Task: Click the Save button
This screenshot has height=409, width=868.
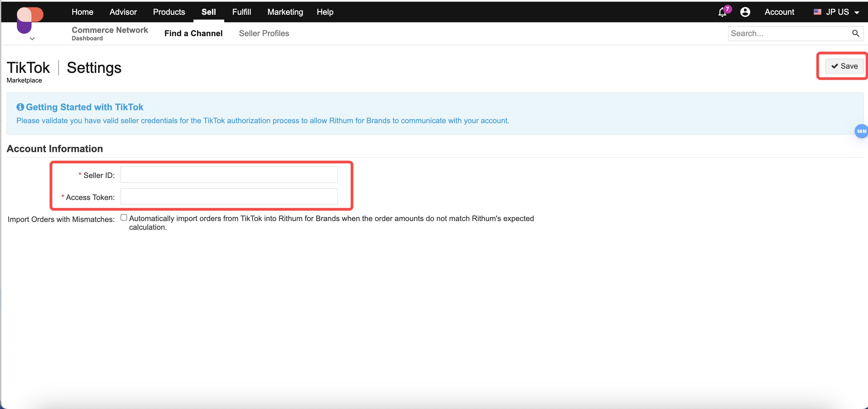Action: click(844, 66)
